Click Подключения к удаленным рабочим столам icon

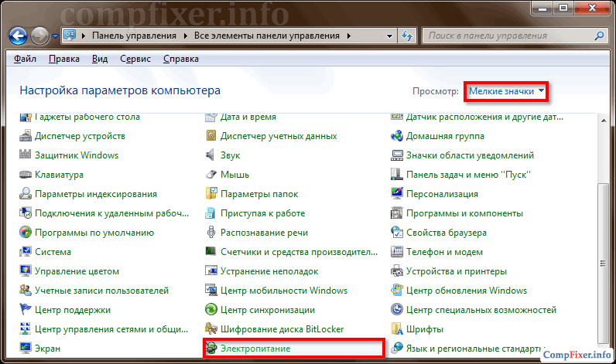tap(26, 213)
